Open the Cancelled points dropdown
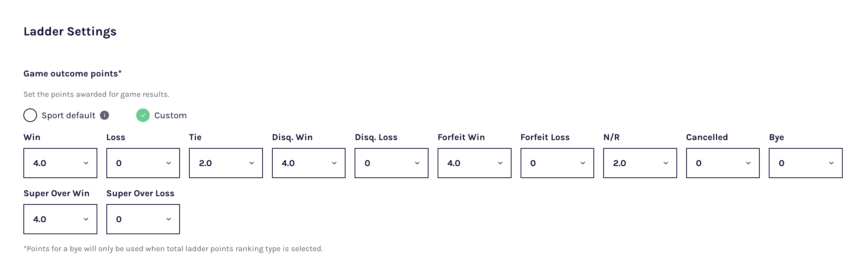This screenshot has width=868, height=273. pyautogui.click(x=723, y=163)
